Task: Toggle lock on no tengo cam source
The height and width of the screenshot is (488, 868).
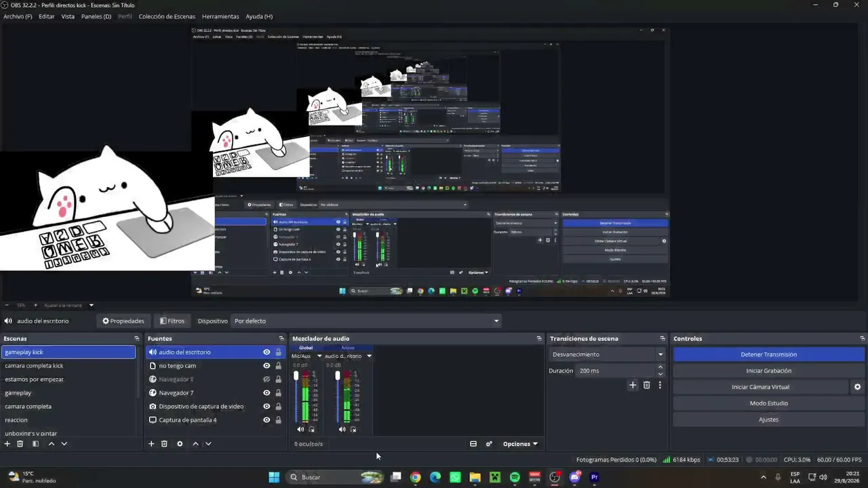Action: point(278,366)
